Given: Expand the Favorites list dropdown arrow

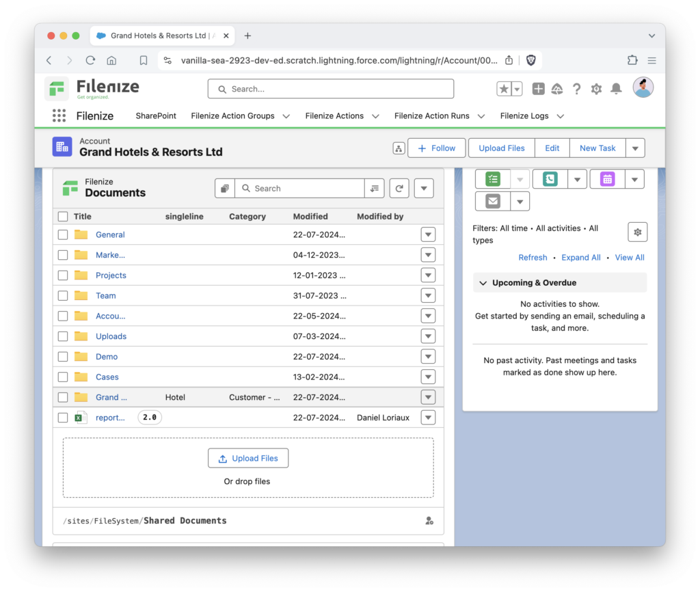Looking at the screenshot, I should pos(517,89).
